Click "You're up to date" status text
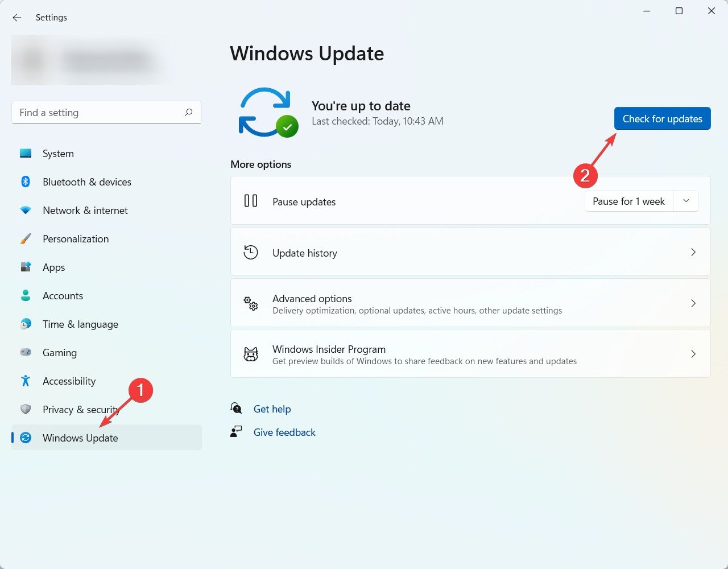This screenshot has width=728, height=569. point(361,106)
